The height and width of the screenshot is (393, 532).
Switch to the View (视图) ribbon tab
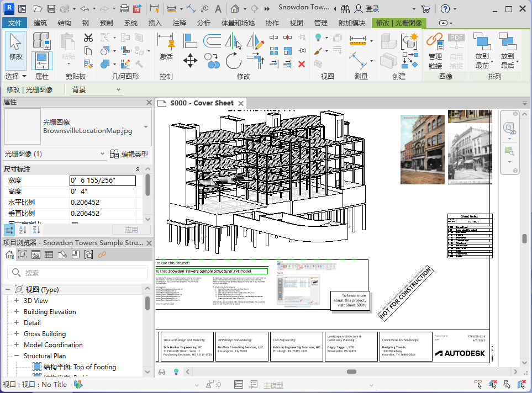point(297,23)
